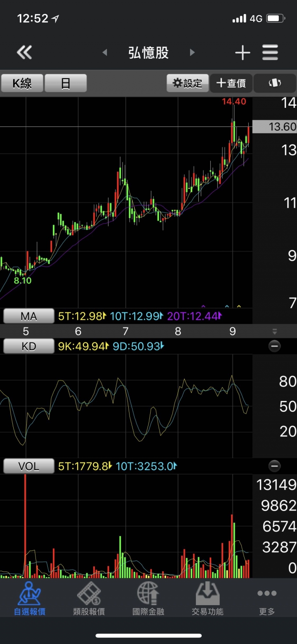Add stock with the plus icon
The width and height of the screenshot is (297, 644).
point(243,53)
